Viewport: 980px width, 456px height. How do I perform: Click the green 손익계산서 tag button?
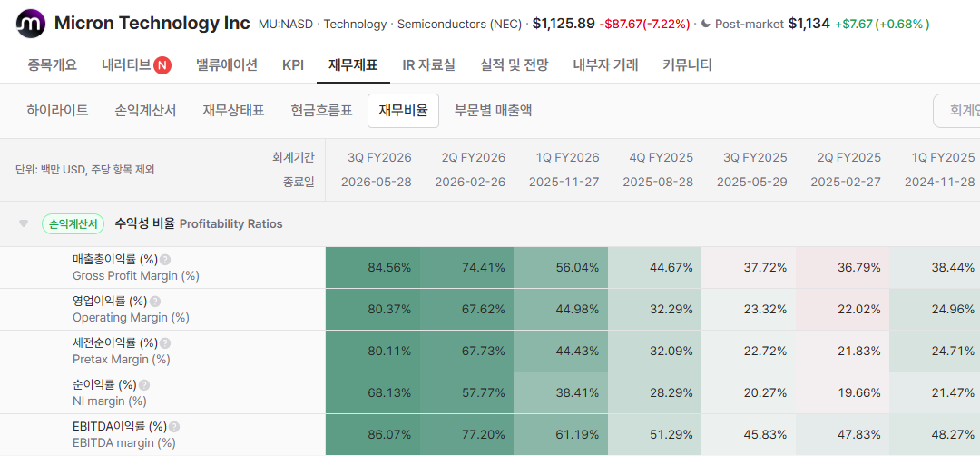pyautogui.click(x=73, y=224)
